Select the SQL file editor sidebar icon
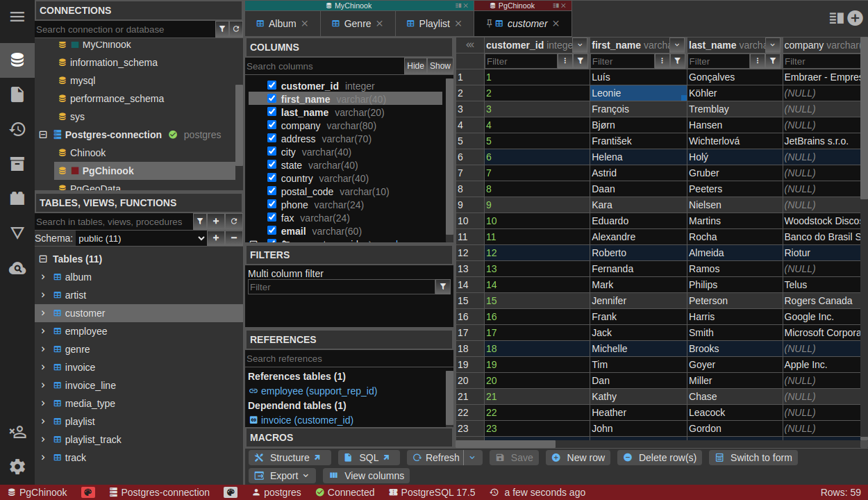 (17, 94)
